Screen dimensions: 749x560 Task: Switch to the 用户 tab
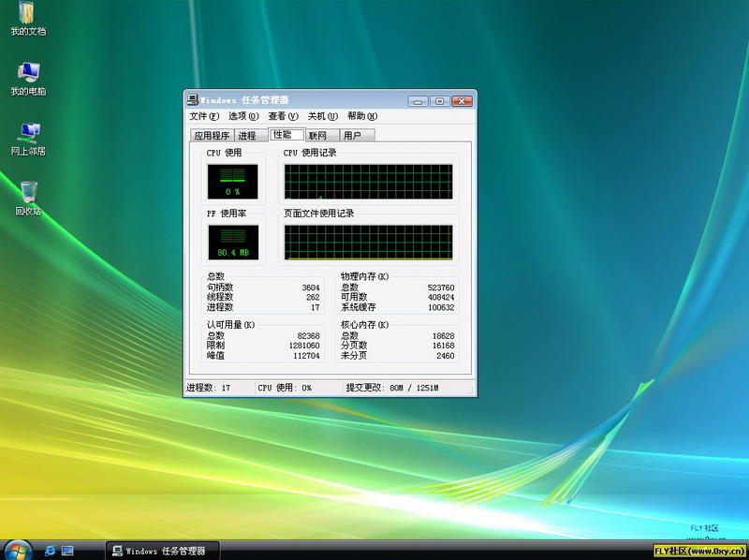tap(352, 136)
